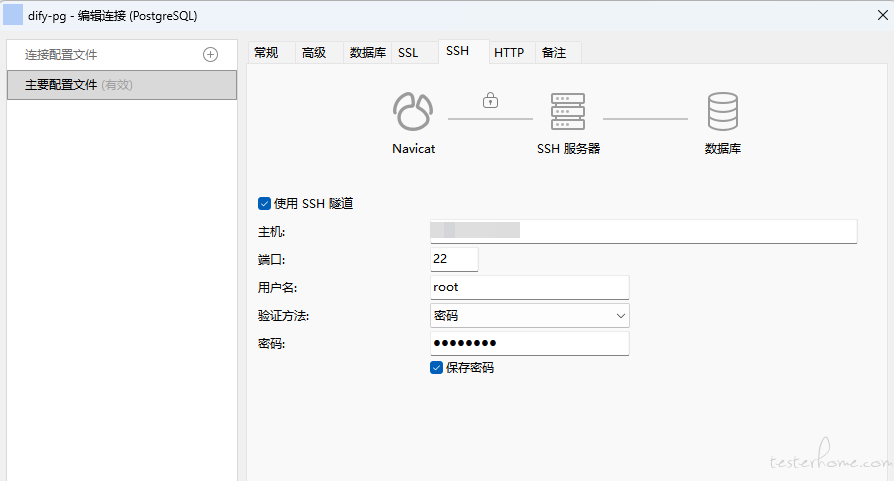Image resolution: width=894 pixels, height=481 pixels.
Task: Open the 验证方法 dropdown
Action: 530,316
